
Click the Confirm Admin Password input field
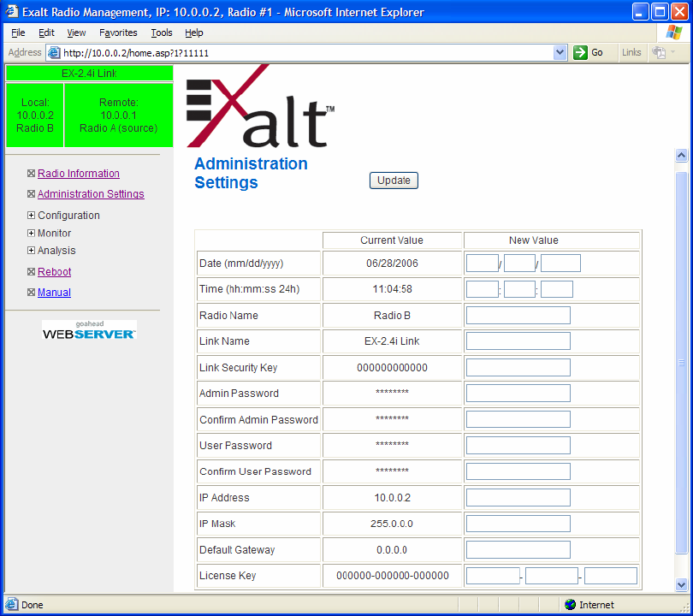[x=518, y=419]
